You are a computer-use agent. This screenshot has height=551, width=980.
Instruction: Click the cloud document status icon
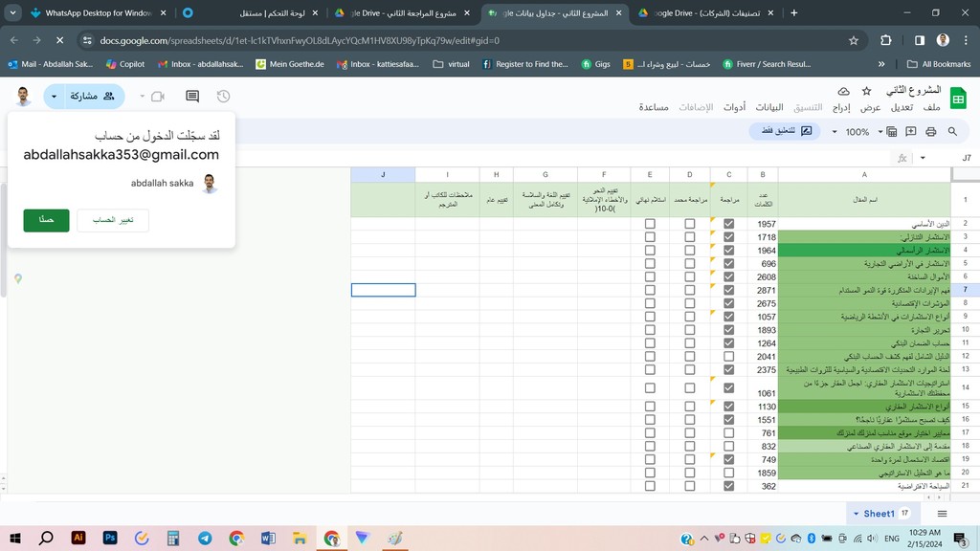[x=843, y=91]
